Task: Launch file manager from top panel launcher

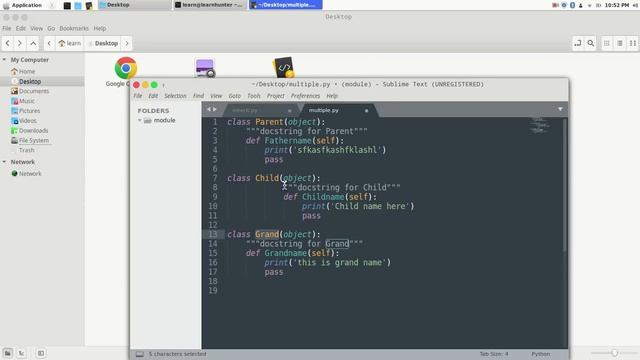Action: pos(78,5)
